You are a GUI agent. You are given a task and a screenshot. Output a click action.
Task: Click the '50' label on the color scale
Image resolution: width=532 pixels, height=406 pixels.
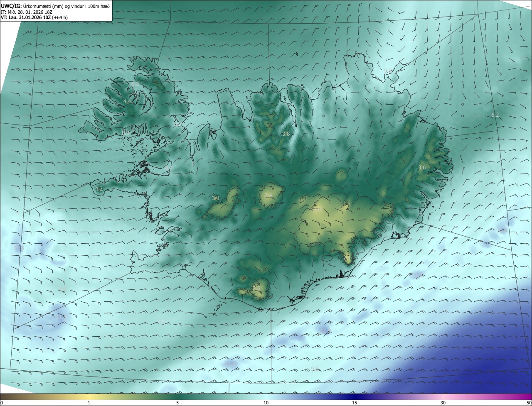click(x=529, y=403)
